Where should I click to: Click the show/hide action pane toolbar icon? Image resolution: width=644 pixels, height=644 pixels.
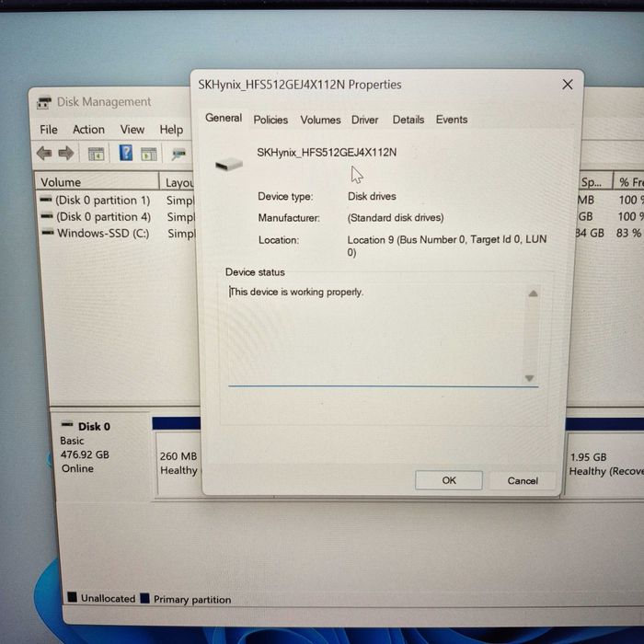149,154
